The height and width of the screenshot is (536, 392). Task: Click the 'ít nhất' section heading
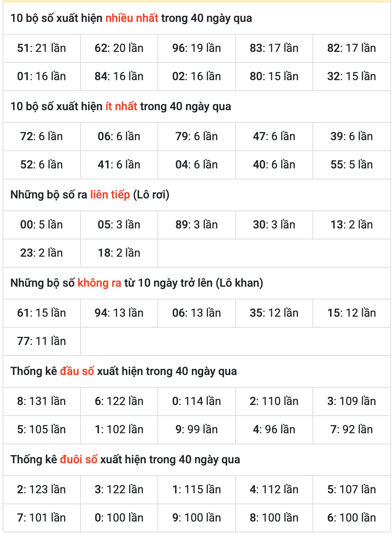pyautogui.click(x=121, y=107)
